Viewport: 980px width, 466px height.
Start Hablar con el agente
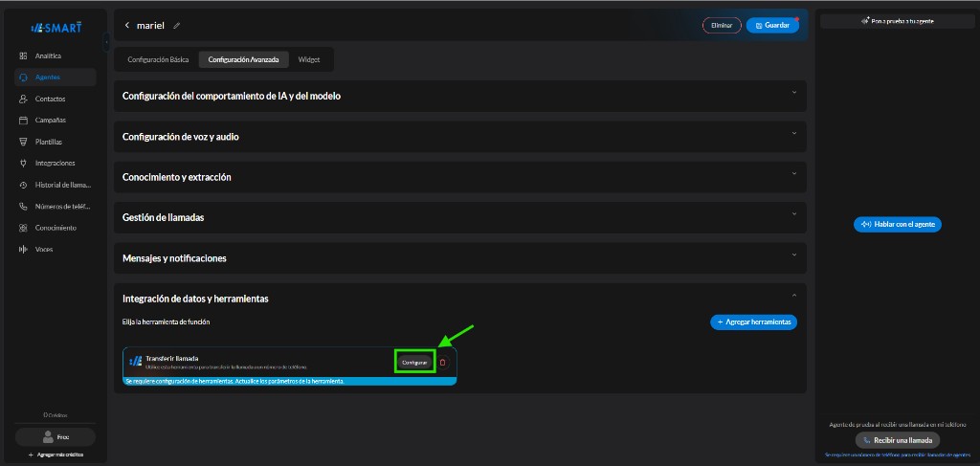(x=898, y=224)
